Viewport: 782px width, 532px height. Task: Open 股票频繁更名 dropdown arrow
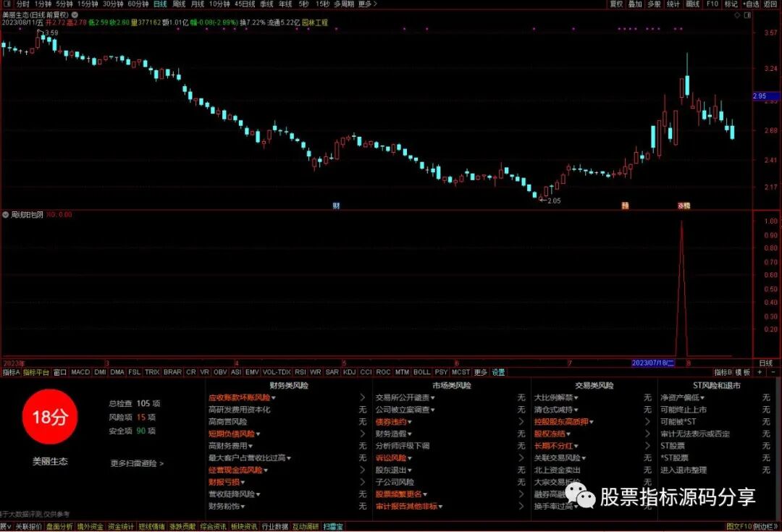point(425,494)
